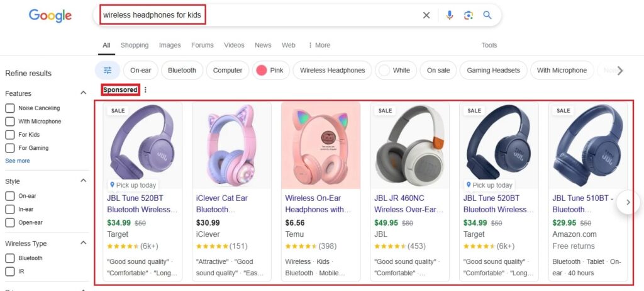Click the Google logo
The height and width of the screenshot is (291, 644).
pyautogui.click(x=50, y=15)
